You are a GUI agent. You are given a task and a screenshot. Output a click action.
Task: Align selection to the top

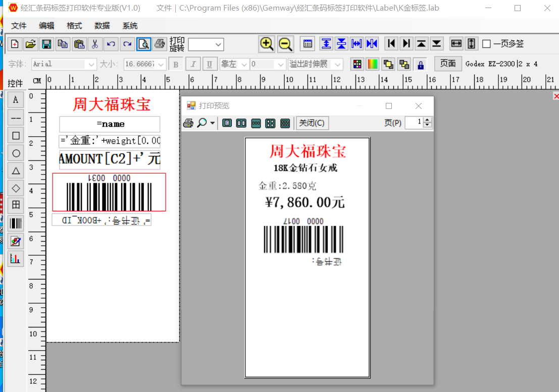(421, 44)
